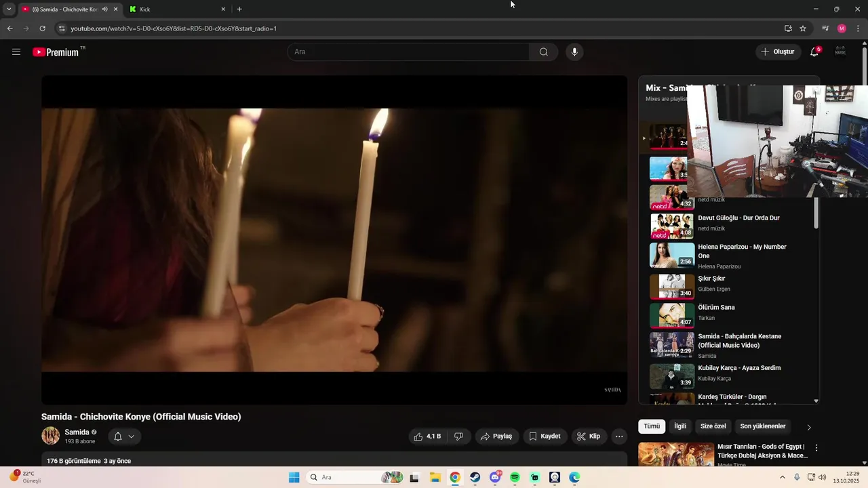
Task: Click the playlist scrollbar down arrow
Action: tap(816, 401)
